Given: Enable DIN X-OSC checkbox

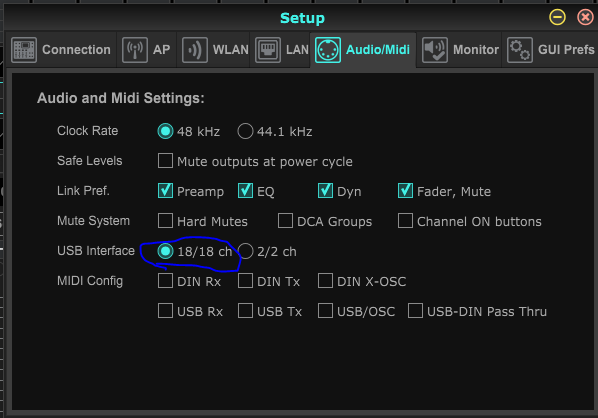Looking at the screenshot, I should 325,281.
